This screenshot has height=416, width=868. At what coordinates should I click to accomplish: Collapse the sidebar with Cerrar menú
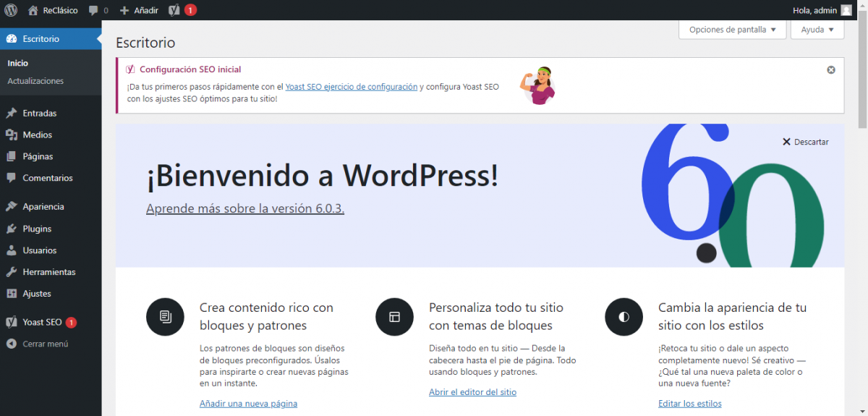[45, 344]
